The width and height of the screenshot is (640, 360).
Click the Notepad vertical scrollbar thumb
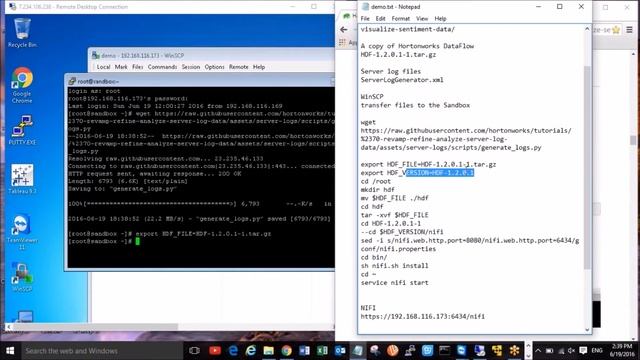(x=587, y=167)
